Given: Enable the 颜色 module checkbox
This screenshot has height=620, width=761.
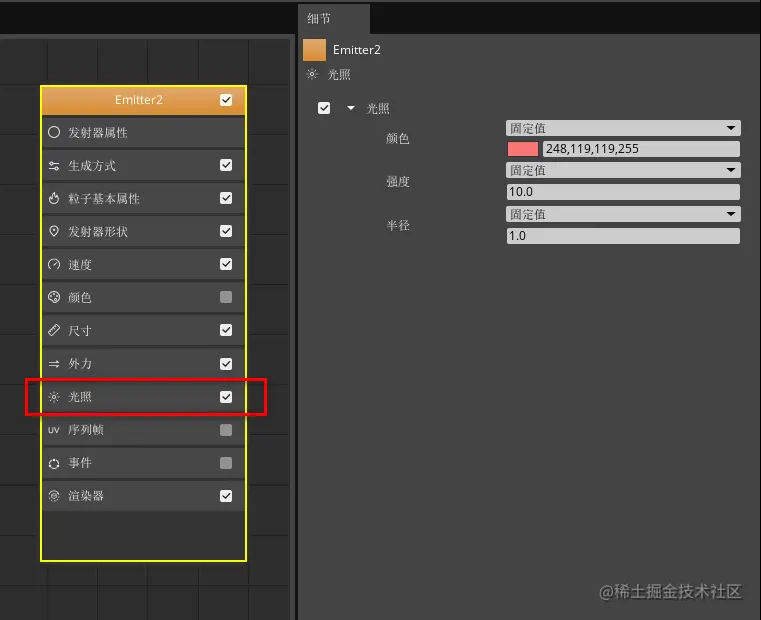Looking at the screenshot, I should pos(226,297).
